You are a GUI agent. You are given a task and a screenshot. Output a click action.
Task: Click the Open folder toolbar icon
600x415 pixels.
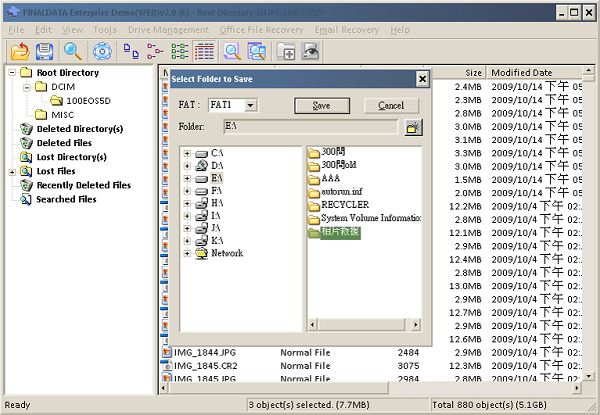[x=19, y=52]
